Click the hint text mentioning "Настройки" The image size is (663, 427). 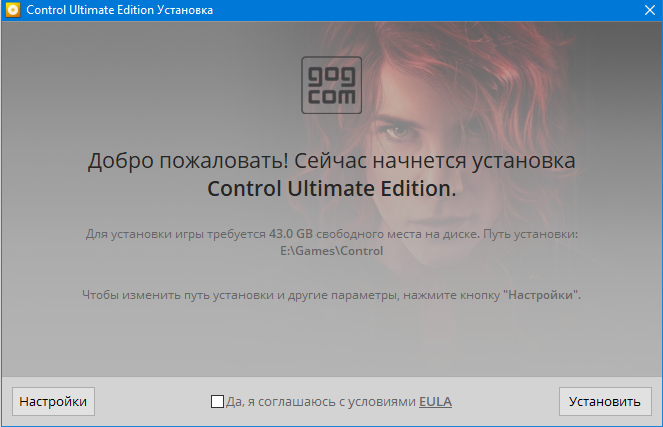332,295
